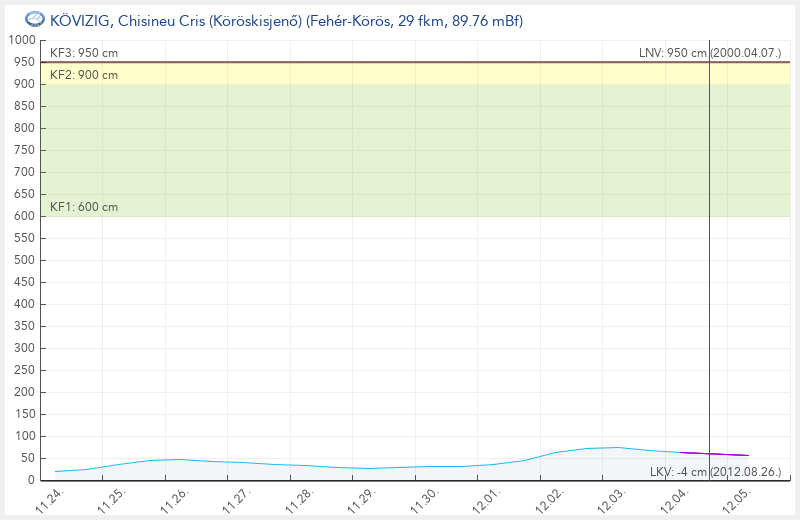Click the 12.01. date on the x-axis
This screenshot has width=800, height=520.
[486, 500]
